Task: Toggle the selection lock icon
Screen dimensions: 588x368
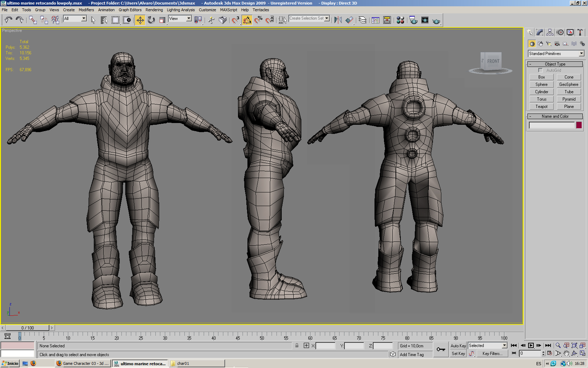Action: [297, 346]
